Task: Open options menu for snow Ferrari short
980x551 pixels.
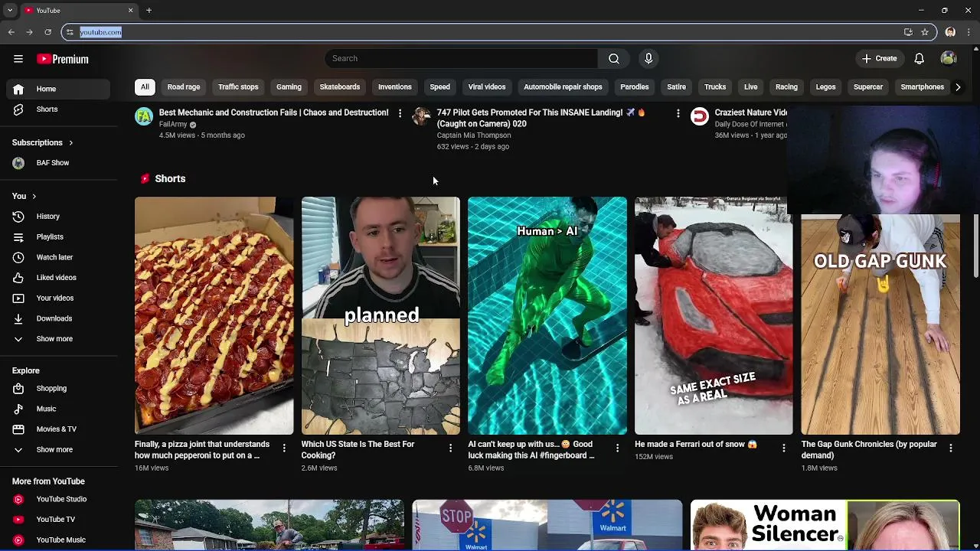Action: pyautogui.click(x=783, y=448)
